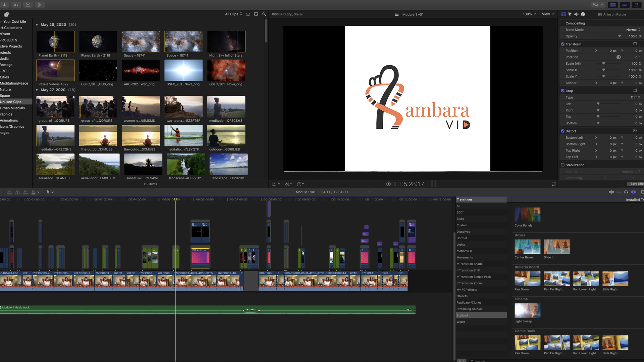Select the Light Sweep transition thumbnail
This screenshot has width=644, height=362.
pyautogui.click(x=527, y=310)
